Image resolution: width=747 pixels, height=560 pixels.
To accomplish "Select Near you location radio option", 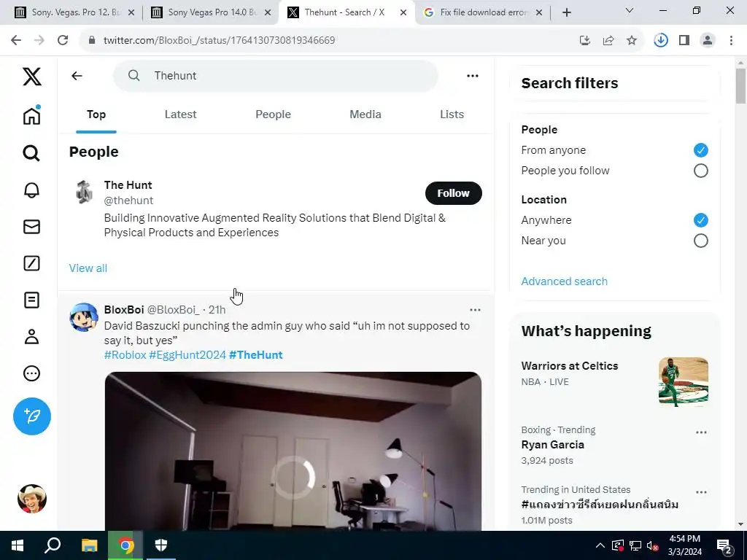I will pos(700,241).
